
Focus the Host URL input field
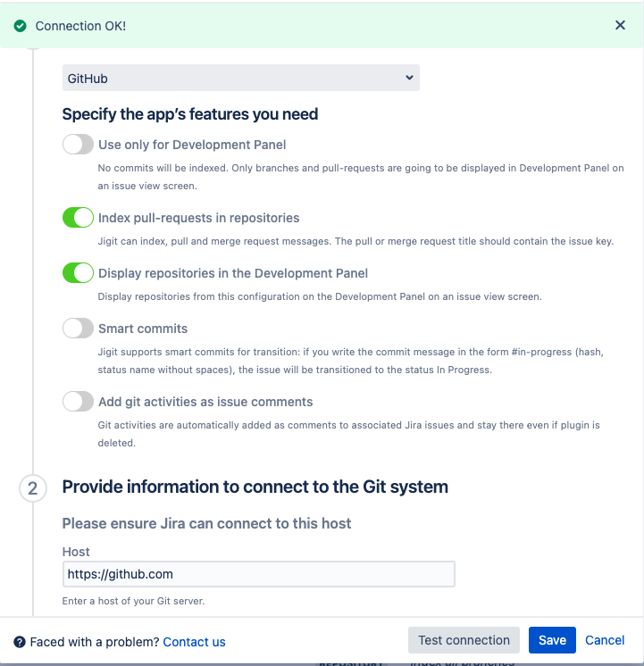click(259, 574)
